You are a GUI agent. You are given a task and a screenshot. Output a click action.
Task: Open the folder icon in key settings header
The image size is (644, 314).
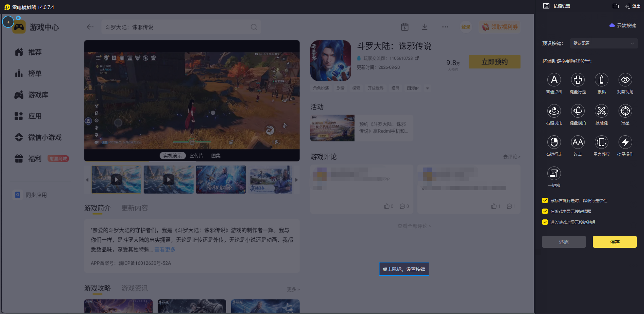click(616, 6)
